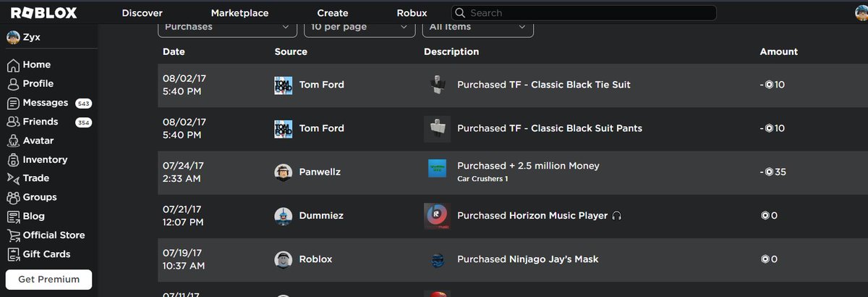Viewport: 868px width, 297px height.
Task: Open the Create menu
Action: (333, 13)
